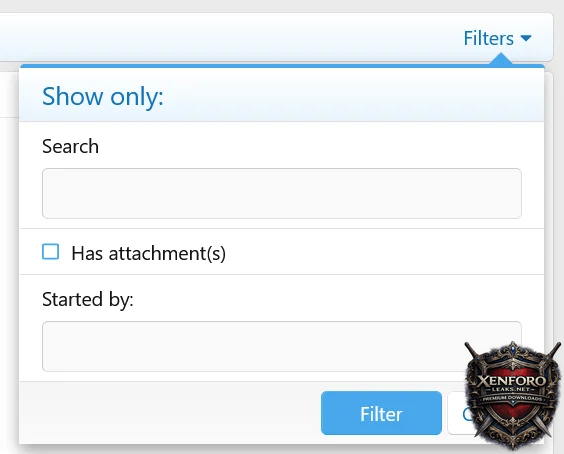Enable the Has attachment(s) checkbox
Image resolution: width=564 pixels, height=454 pixels.
point(50,252)
